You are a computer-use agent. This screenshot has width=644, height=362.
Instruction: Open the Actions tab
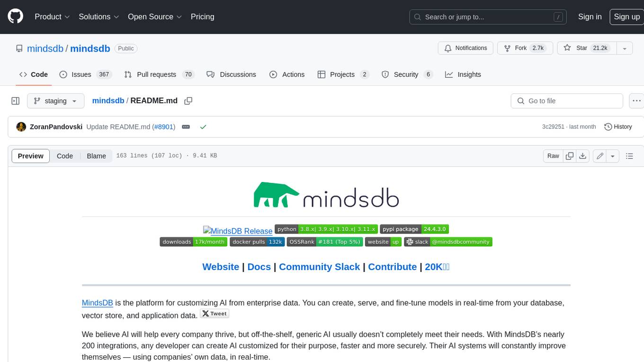point(287,74)
